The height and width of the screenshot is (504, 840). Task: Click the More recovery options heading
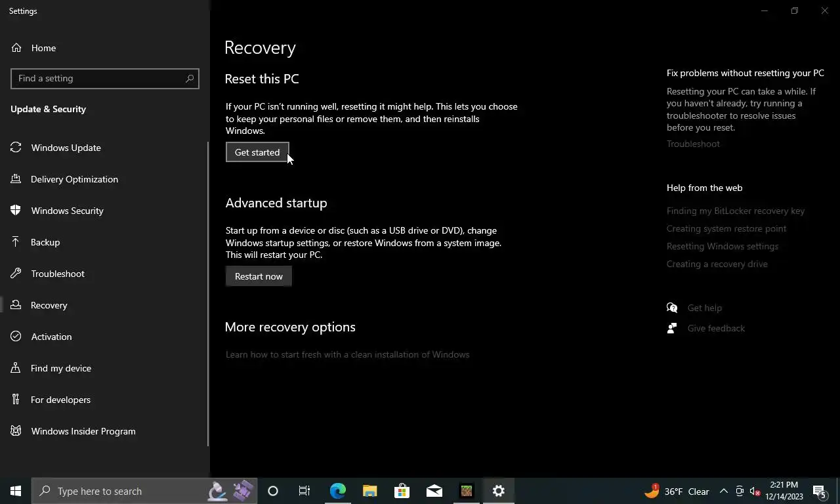[290, 327]
